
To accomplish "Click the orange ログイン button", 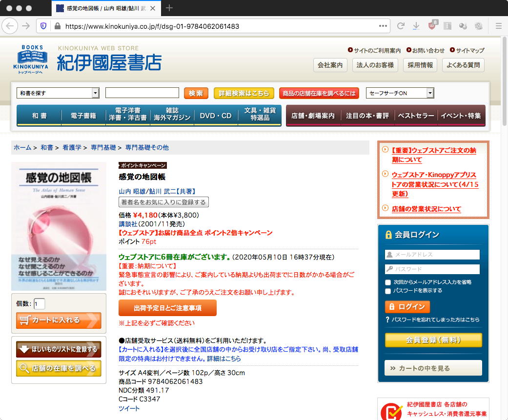I will coord(407,307).
